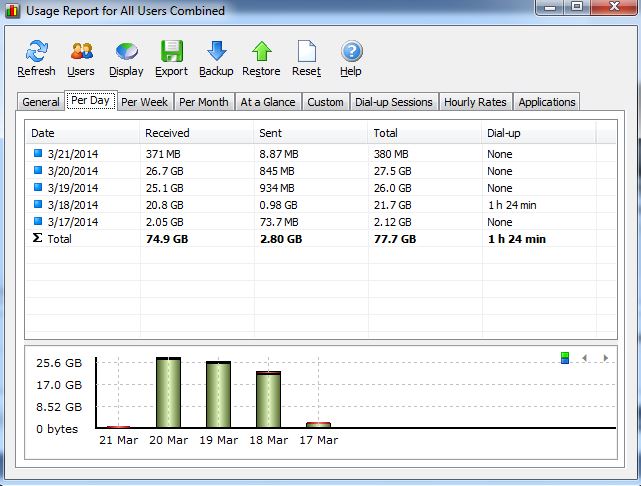Sort by the Date column header
Screen dimensions: 641x486
(83, 133)
